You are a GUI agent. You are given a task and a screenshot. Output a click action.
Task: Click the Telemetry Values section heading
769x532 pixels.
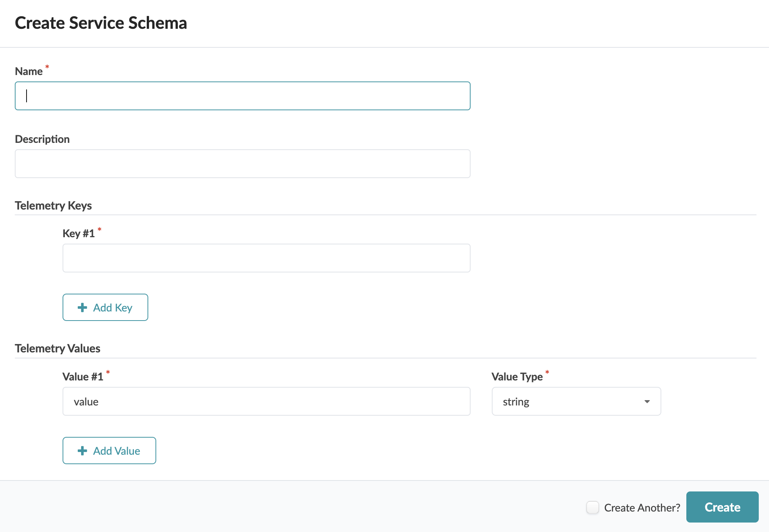pyautogui.click(x=57, y=349)
